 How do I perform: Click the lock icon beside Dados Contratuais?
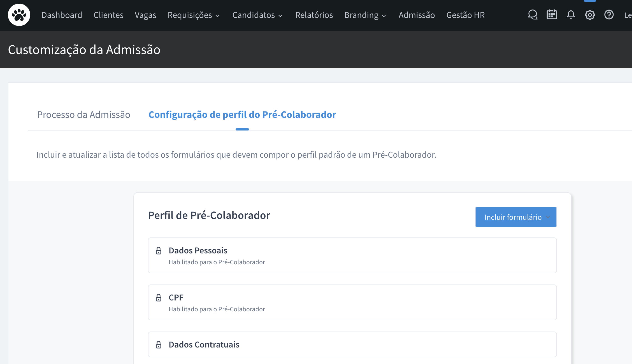[159, 345]
